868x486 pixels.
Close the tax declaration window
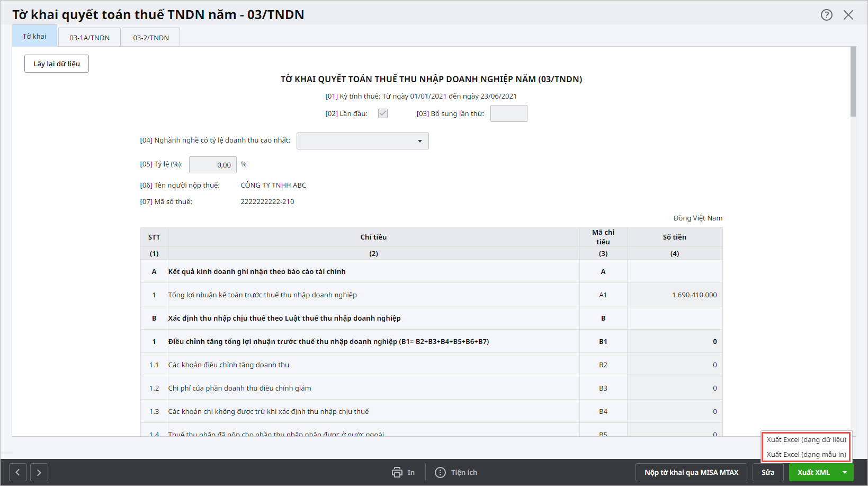[848, 15]
